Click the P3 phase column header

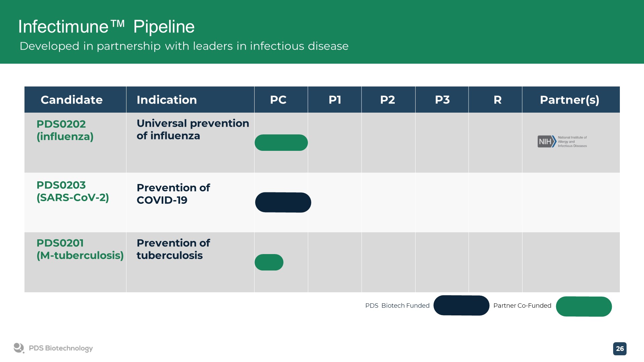pyautogui.click(x=442, y=100)
